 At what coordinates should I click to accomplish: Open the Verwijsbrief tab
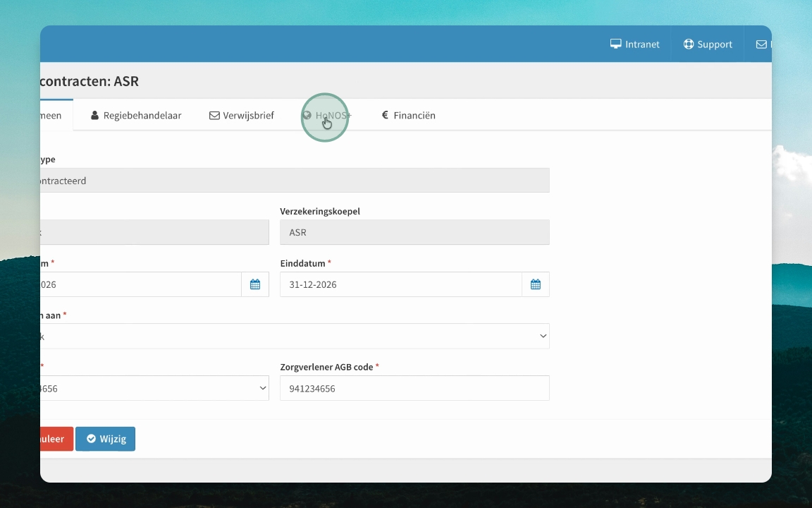[x=241, y=115]
